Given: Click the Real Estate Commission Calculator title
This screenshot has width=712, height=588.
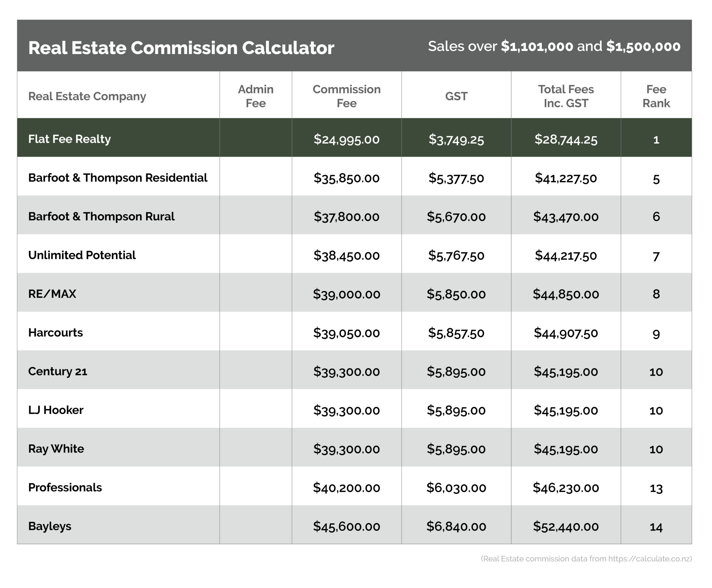Looking at the screenshot, I should coord(181,48).
